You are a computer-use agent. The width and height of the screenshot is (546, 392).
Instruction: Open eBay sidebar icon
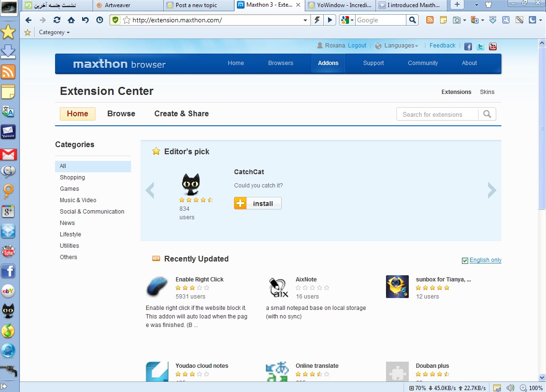pyautogui.click(x=8, y=291)
